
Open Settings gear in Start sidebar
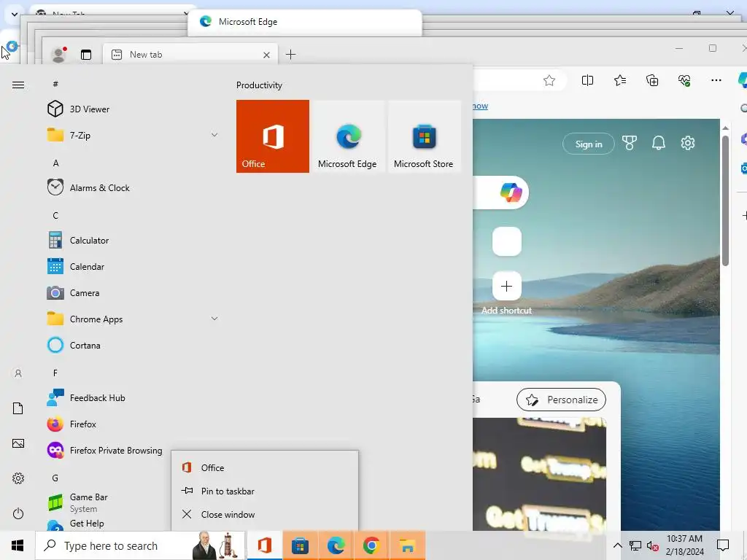(18, 478)
